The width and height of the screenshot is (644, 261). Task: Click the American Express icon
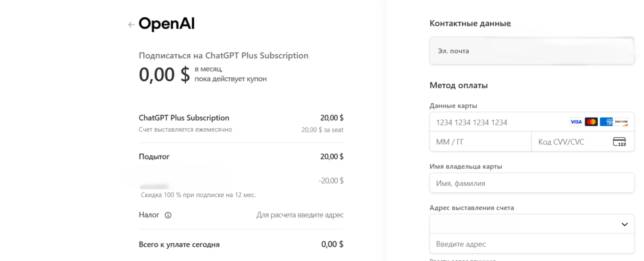point(606,122)
